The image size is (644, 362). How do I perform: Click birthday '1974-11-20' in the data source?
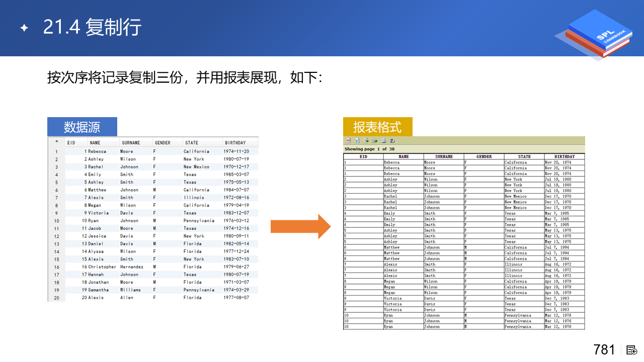pos(236,151)
